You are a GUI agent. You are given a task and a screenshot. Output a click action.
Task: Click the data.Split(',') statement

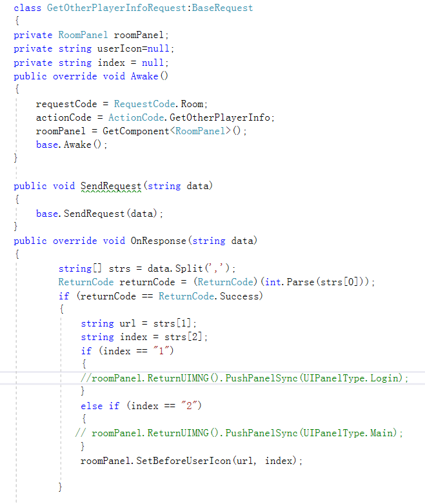pos(147,268)
